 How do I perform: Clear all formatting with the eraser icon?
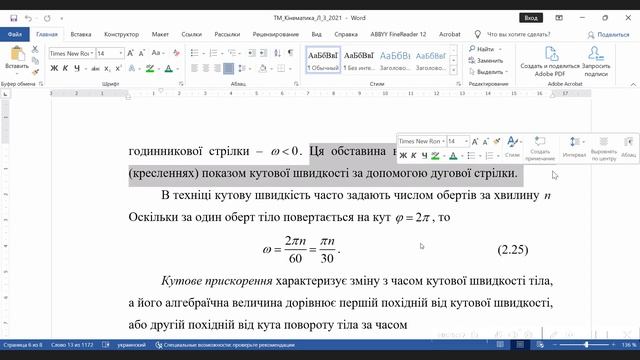[176, 53]
